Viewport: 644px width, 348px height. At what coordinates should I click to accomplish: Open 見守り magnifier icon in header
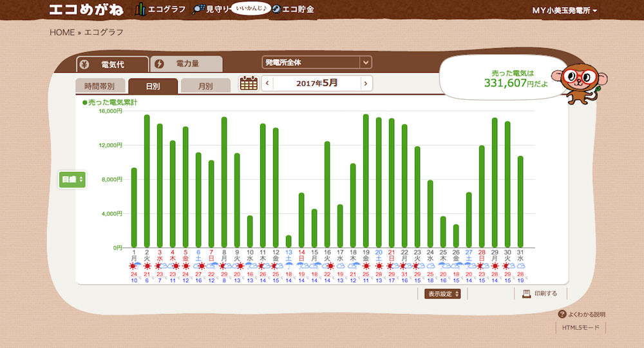pyautogui.click(x=198, y=9)
